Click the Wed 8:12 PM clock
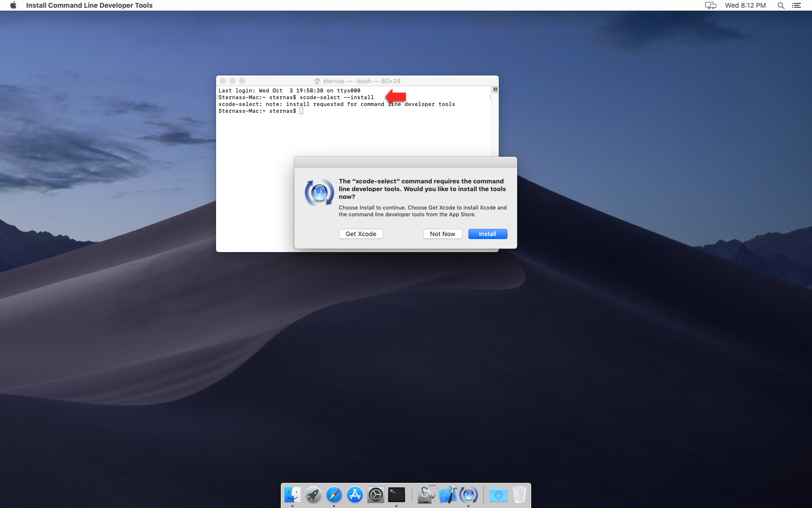The image size is (812, 508). pyautogui.click(x=745, y=5)
